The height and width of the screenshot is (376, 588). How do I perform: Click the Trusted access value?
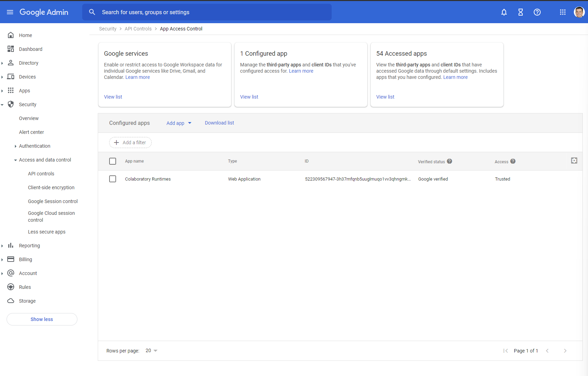(x=502, y=179)
